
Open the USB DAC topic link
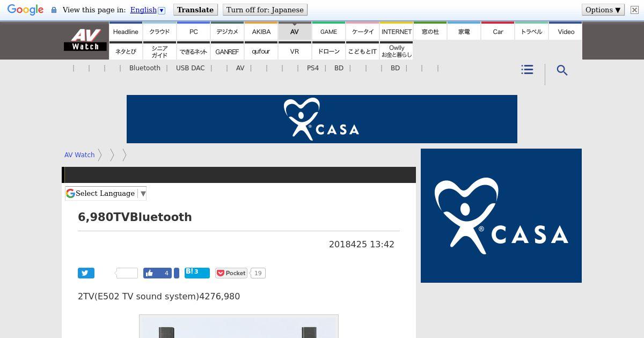tap(191, 68)
